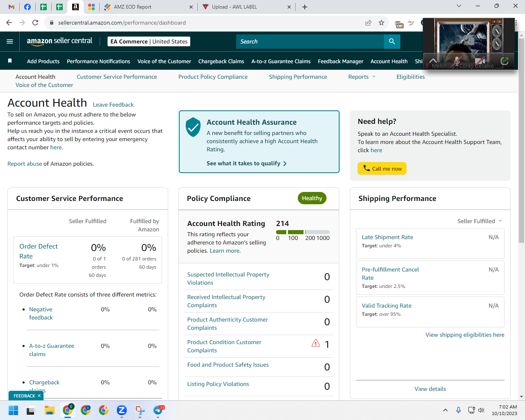The height and width of the screenshot is (420, 525).
Task: Click the Amazon Seller Central logo
Action: click(x=59, y=41)
